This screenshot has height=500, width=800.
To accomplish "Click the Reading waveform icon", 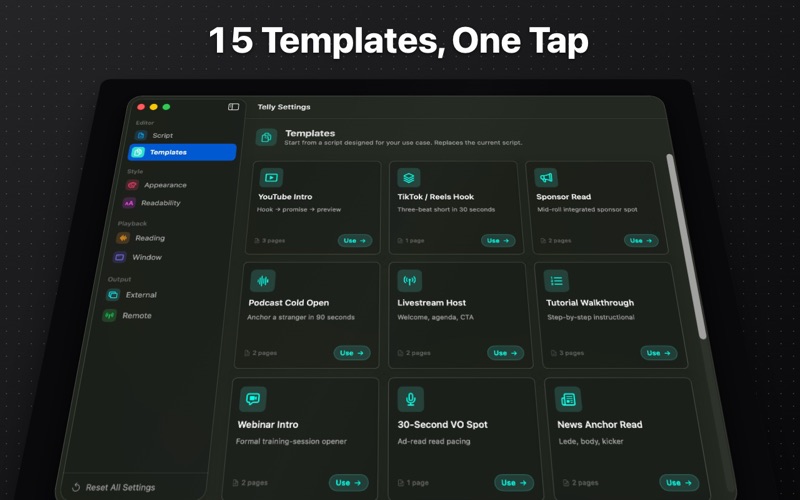I will click(123, 238).
